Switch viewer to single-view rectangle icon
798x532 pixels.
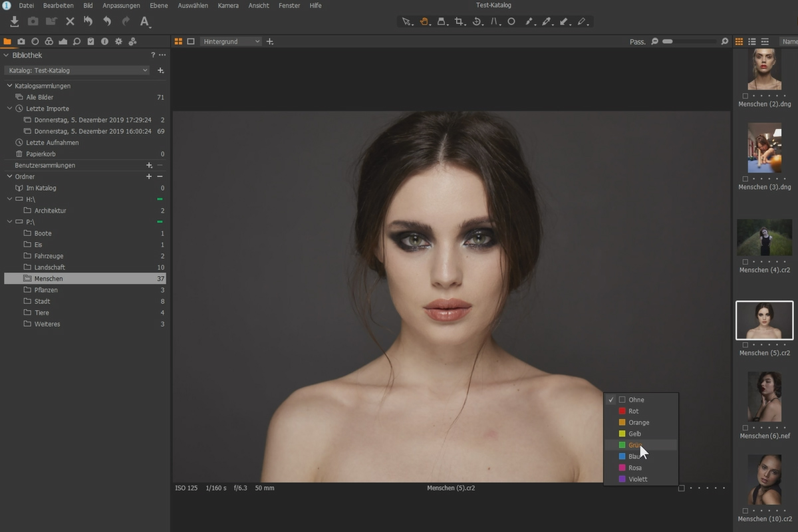click(x=191, y=41)
